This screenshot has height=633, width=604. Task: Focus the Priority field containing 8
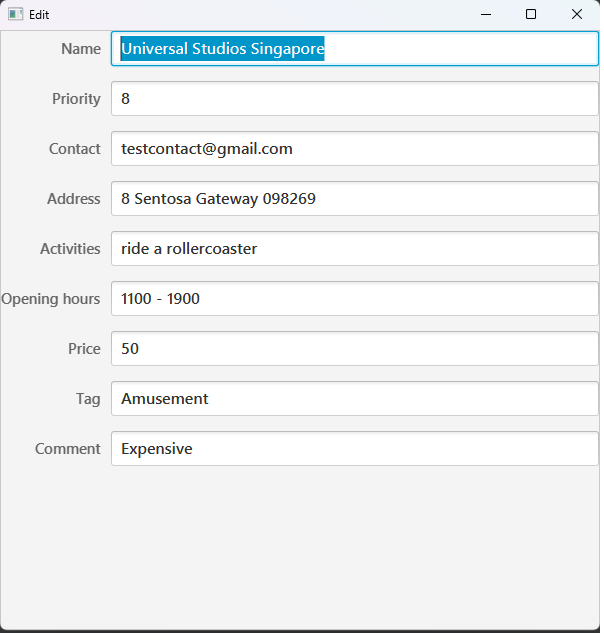(354, 99)
